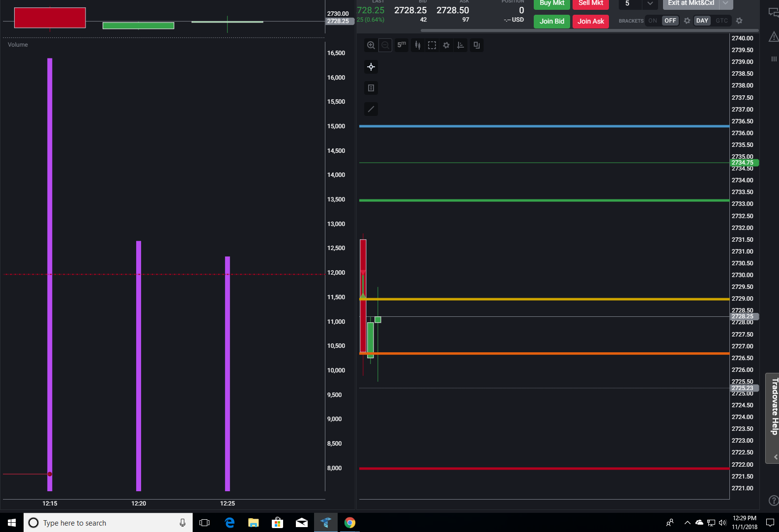Viewport: 779px width, 532px height.
Task: Select the trend line drawing tool
Action: 371,109
